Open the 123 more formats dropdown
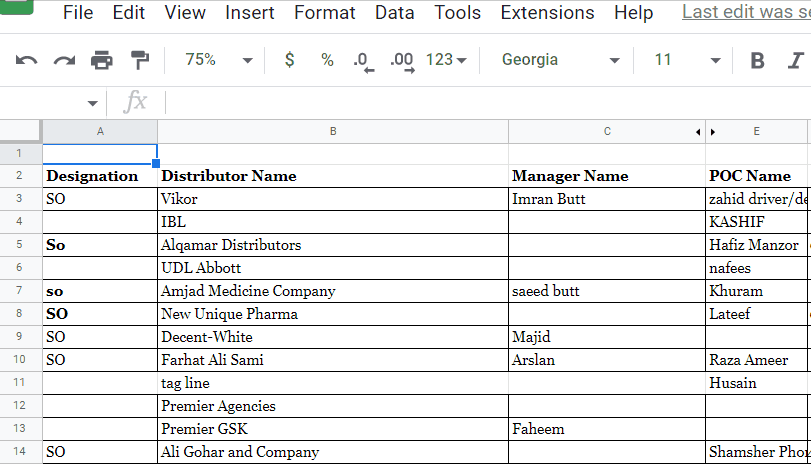Viewport: 811px width, 464px height. [446, 60]
